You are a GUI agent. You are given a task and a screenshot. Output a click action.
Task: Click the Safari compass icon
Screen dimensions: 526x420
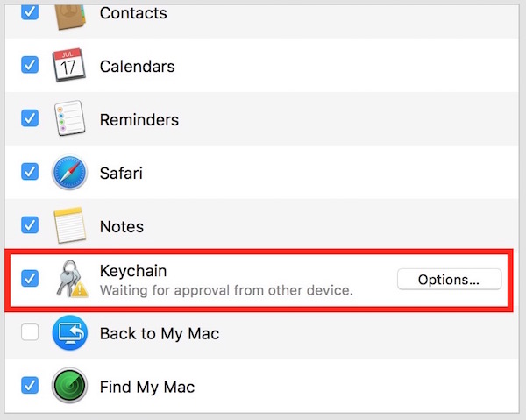70,173
